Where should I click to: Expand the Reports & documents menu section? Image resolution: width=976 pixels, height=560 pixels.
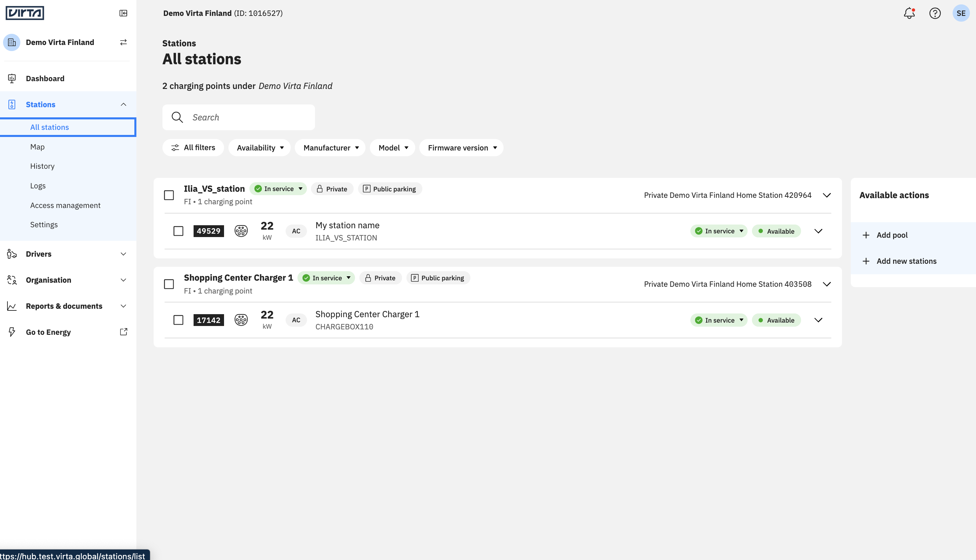click(x=123, y=306)
